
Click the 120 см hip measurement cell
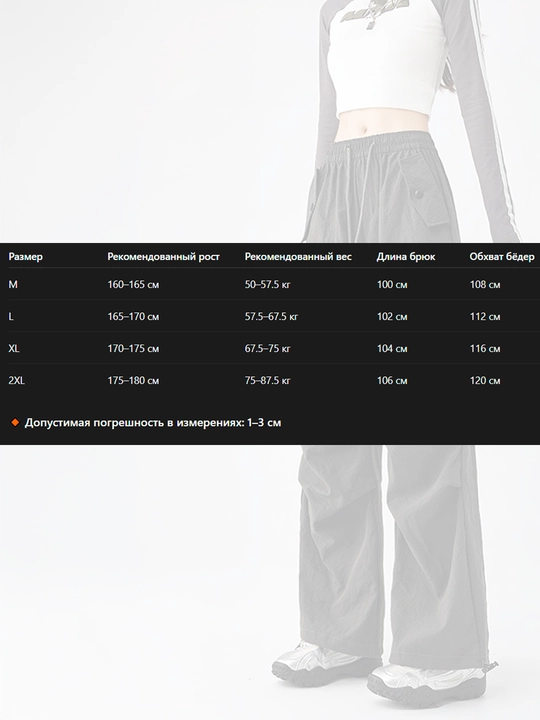(485, 380)
